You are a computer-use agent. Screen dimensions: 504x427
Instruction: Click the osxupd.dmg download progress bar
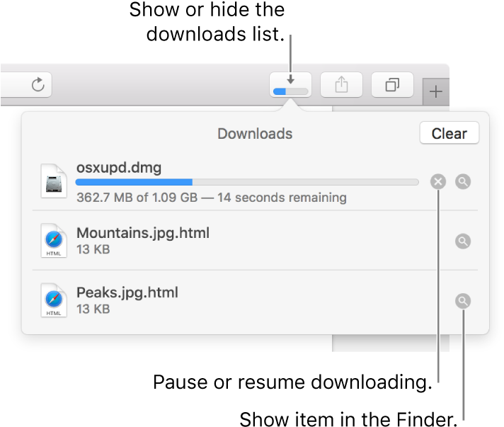point(247,182)
